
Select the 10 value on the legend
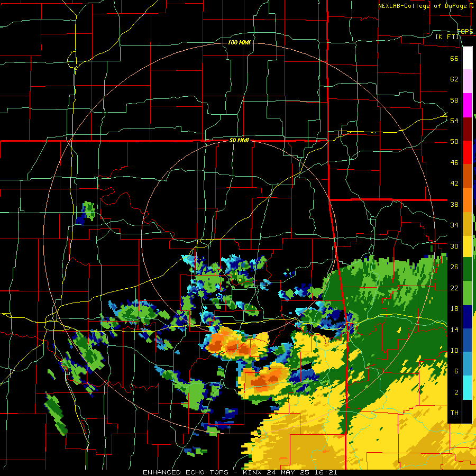454,350
